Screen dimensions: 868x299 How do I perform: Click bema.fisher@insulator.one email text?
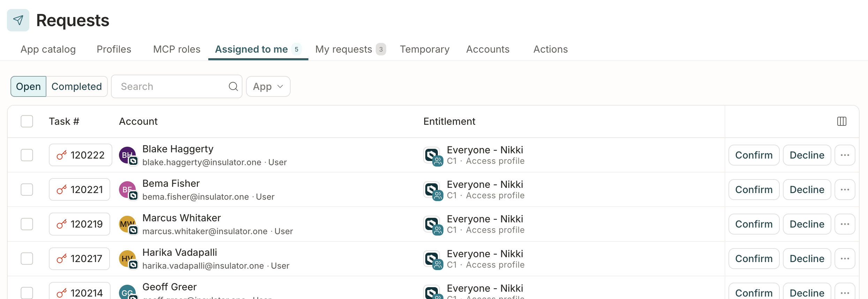[195, 197]
